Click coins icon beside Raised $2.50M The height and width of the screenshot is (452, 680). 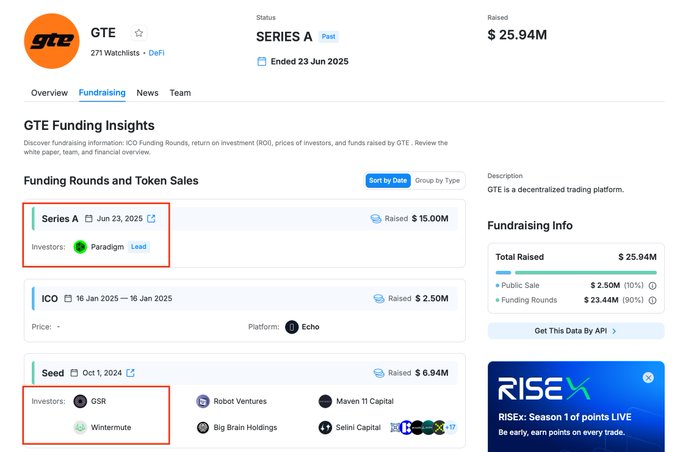(x=379, y=298)
